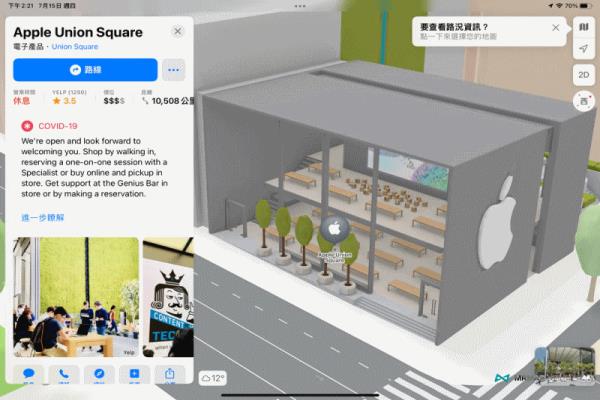The height and width of the screenshot is (400, 600).
Task: Open the king card illustration photo
Action: click(168, 297)
